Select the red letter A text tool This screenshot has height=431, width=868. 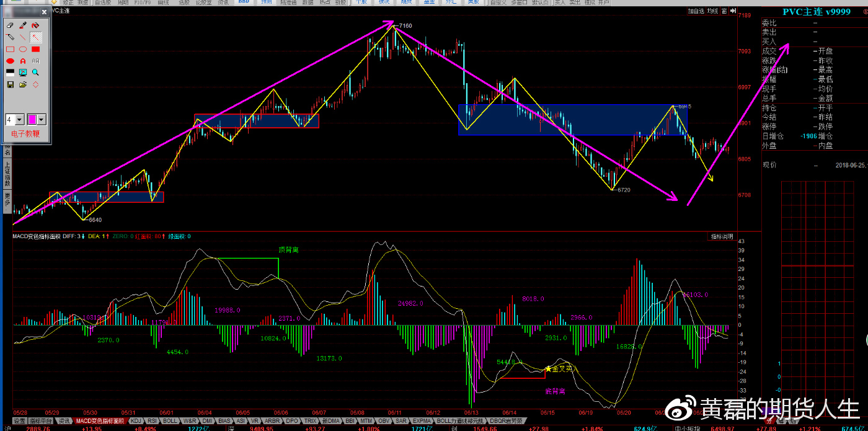pyautogui.click(x=23, y=61)
